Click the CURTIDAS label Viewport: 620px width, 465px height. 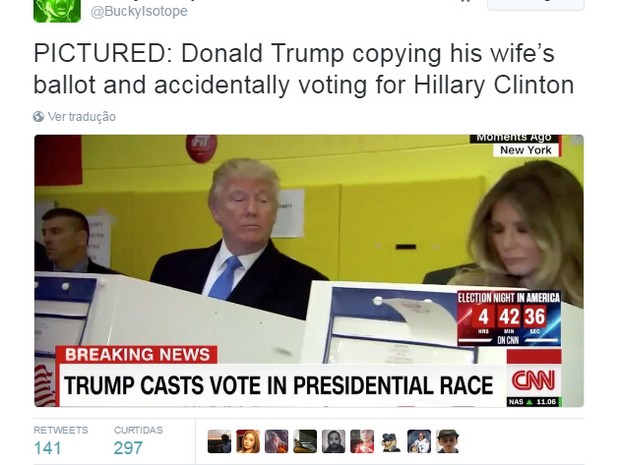point(138,430)
